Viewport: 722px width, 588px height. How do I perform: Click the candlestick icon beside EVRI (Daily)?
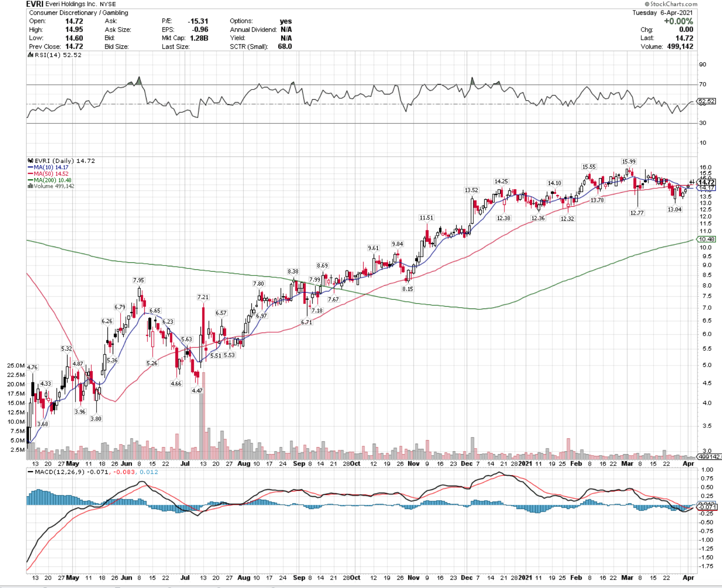coord(30,161)
